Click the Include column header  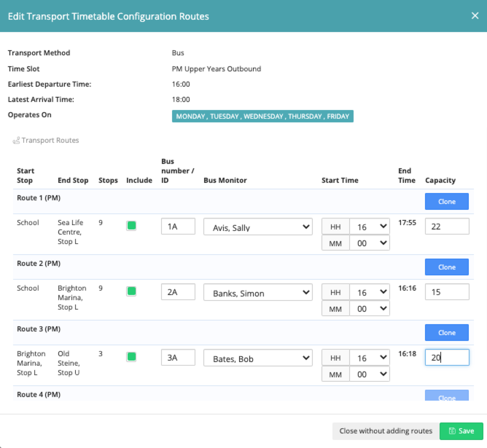click(139, 180)
